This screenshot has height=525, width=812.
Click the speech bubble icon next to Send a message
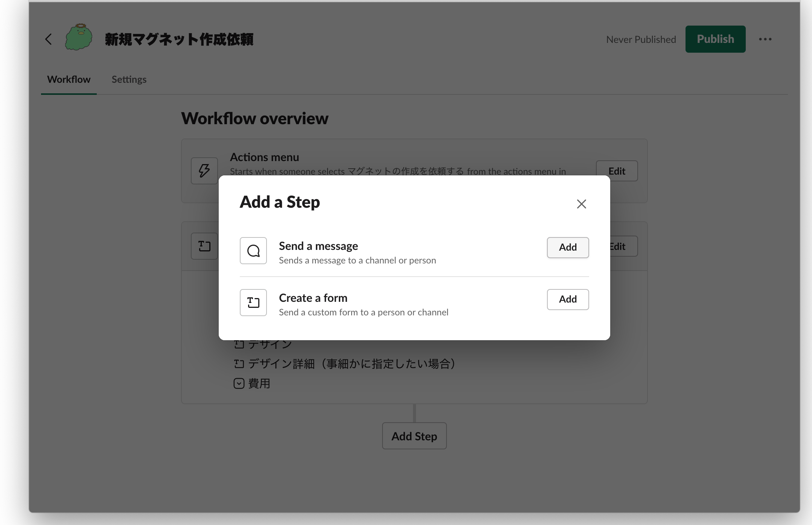tap(253, 250)
